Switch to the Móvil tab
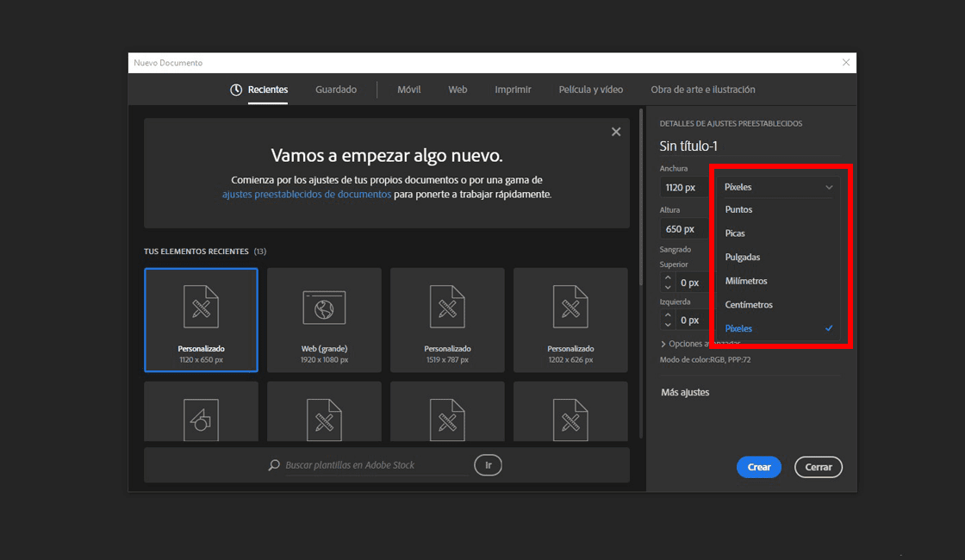 click(408, 90)
